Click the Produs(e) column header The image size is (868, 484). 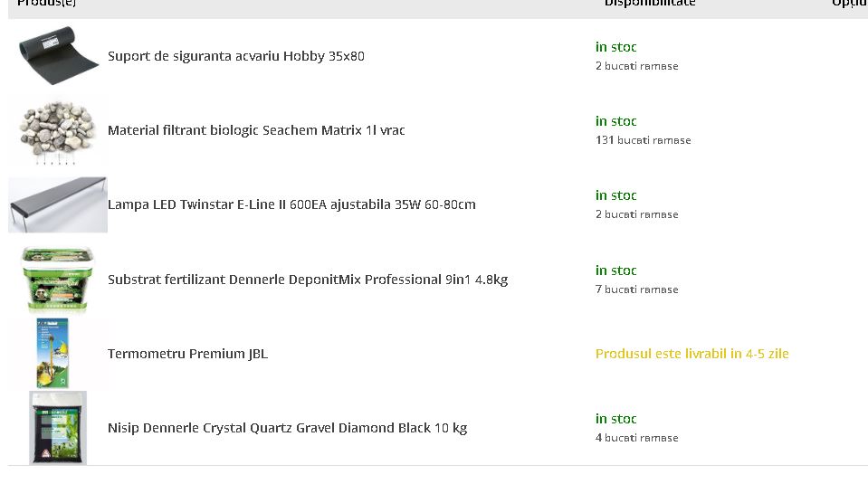point(46,3)
